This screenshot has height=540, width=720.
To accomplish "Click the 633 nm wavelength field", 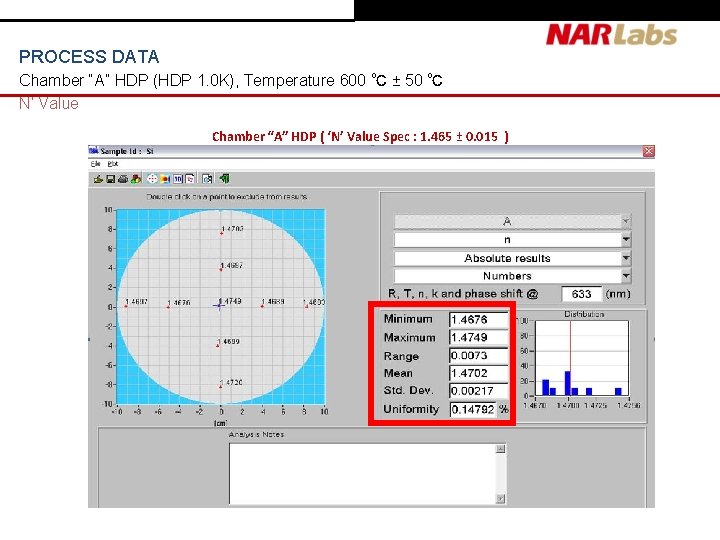I will (581, 294).
